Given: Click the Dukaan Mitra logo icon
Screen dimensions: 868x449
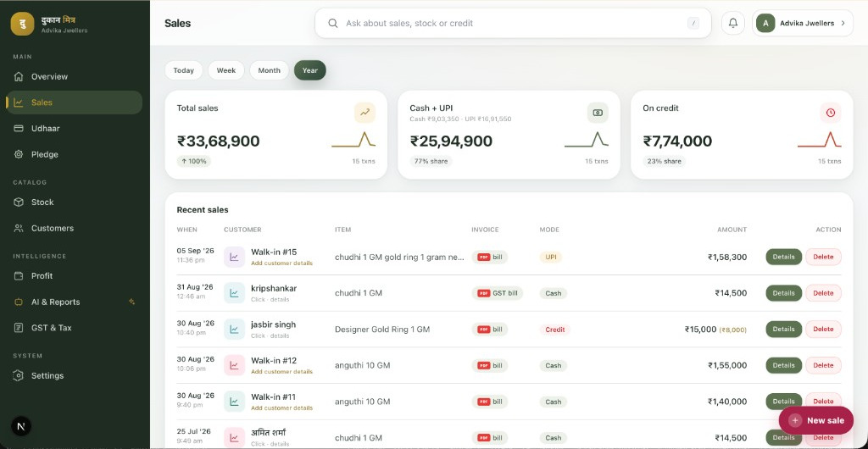Looking at the screenshot, I should pyautogui.click(x=22, y=24).
